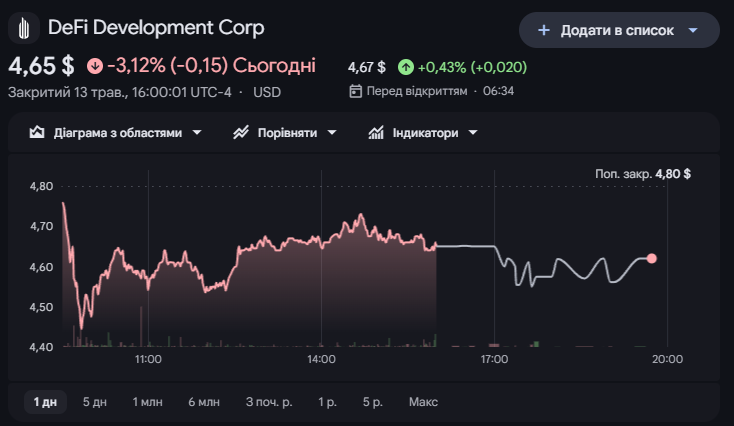The width and height of the screenshot is (734, 426).
Task: Switch to the 1 млн range
Action: (147, 402)
